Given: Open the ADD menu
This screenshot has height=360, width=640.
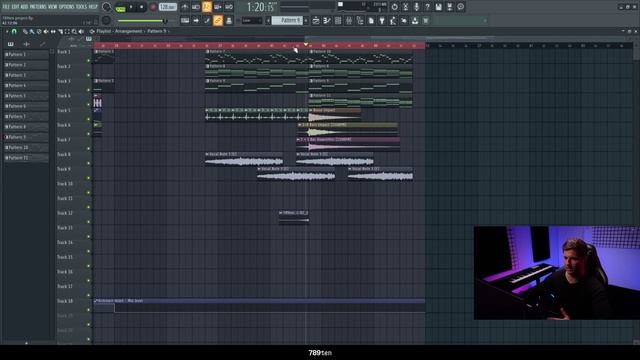Looking at the screenshot, I should coord(24,7).
